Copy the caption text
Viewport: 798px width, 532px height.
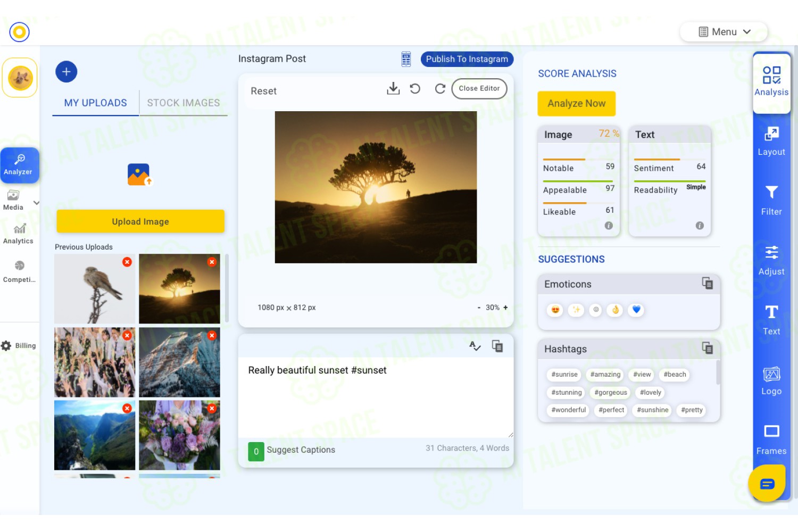(497, 346)
